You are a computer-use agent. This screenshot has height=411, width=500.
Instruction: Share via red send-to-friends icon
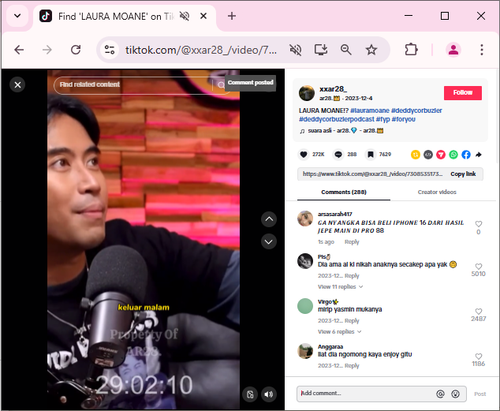click(441, 154)
